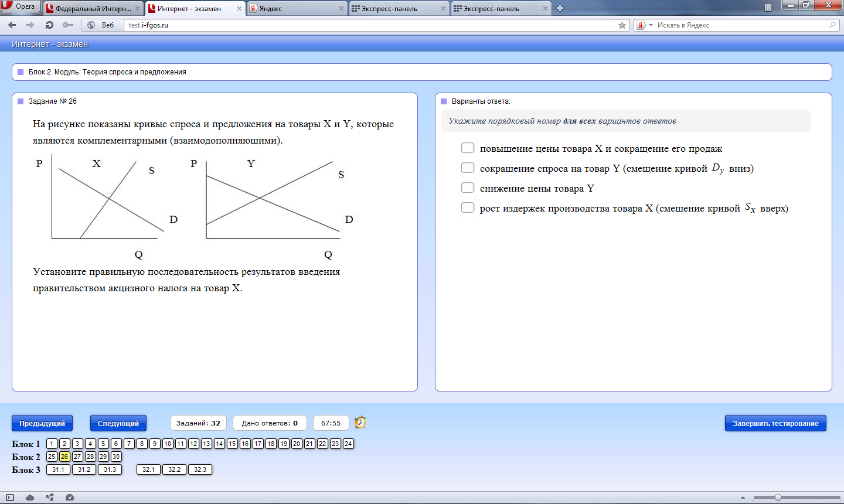Open the Opera main menu button
This screenshot has width=844, height=504.
(21, 6)
